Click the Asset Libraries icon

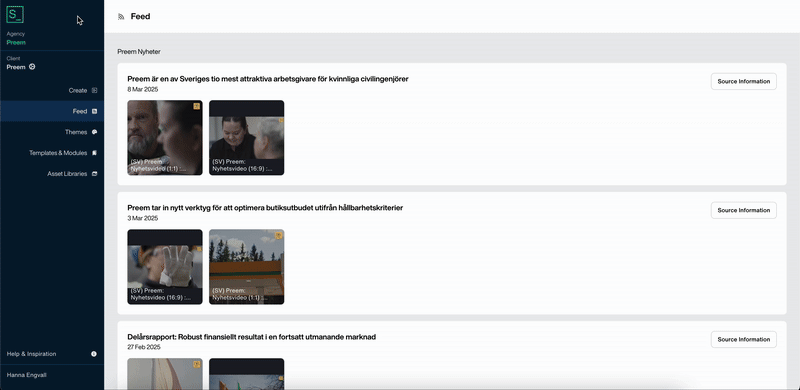94,174
